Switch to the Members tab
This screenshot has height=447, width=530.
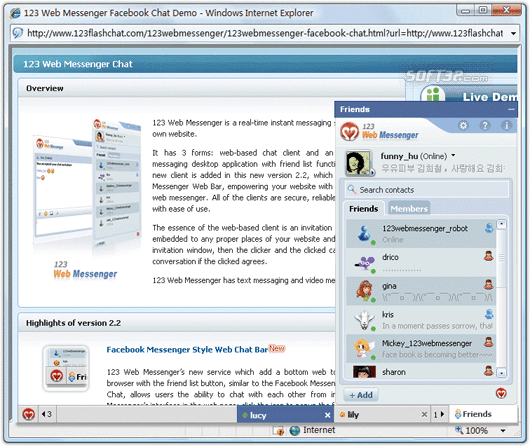click(409, 209)
